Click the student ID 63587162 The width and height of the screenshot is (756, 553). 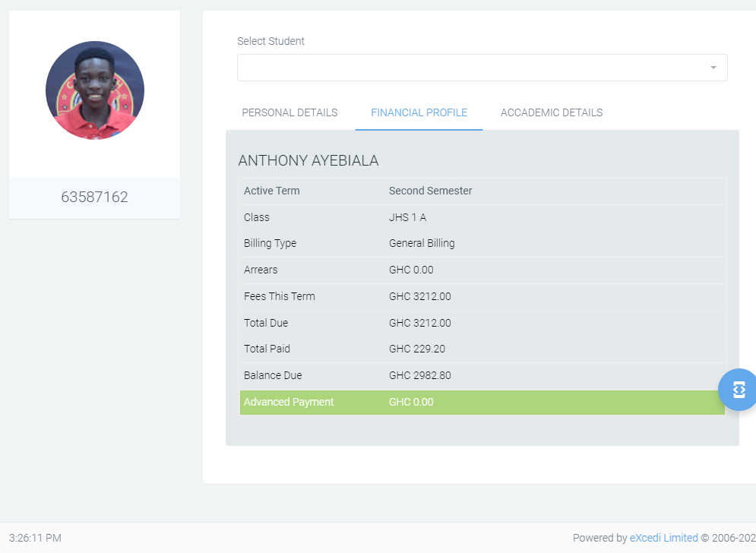pyautogui.click(x=94, y=197)
